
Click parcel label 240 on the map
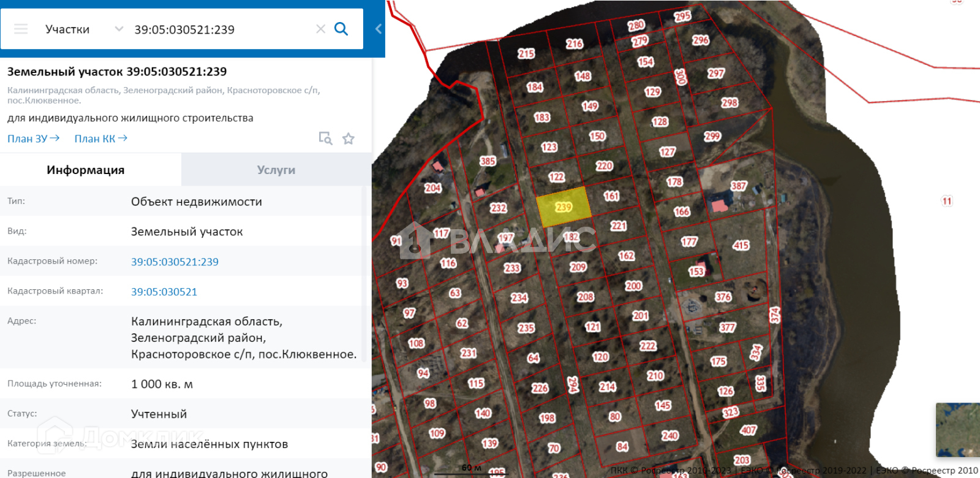click(670, 435)
